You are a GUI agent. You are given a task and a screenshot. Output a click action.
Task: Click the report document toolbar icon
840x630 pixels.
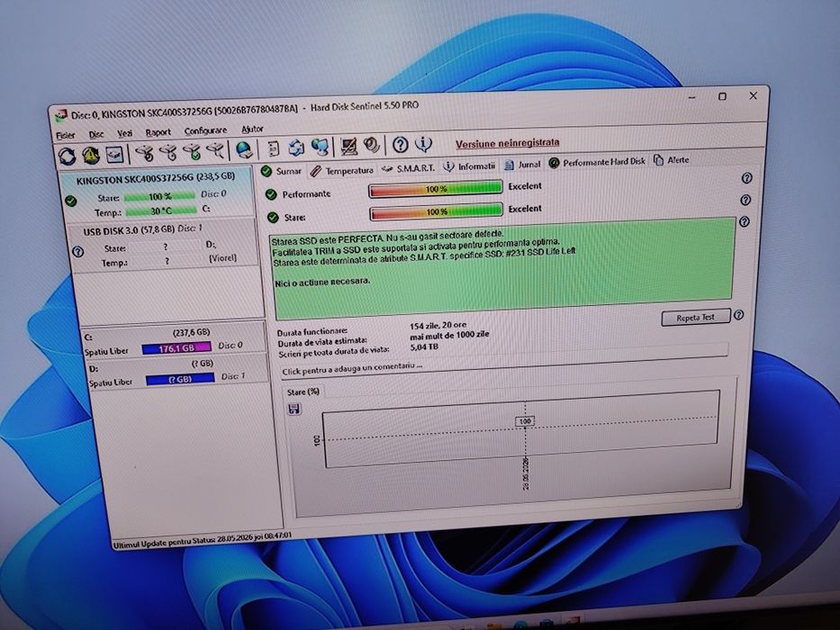tap(273, 148)
